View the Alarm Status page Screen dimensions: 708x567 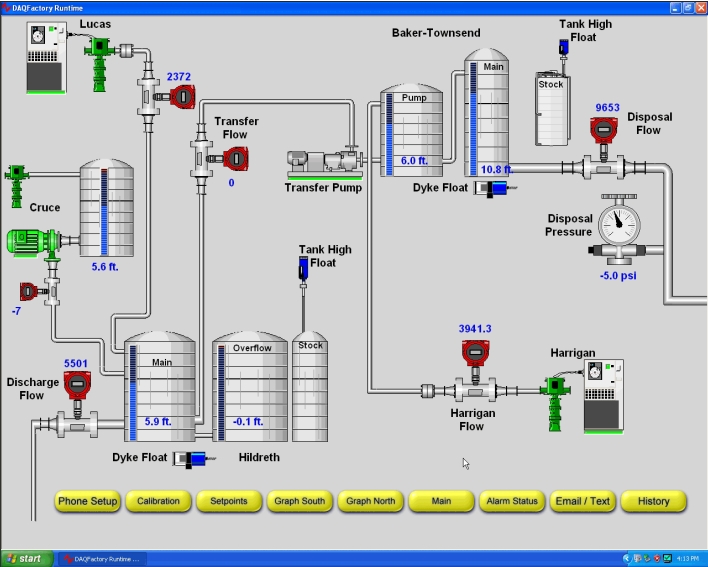pos(512,501)
